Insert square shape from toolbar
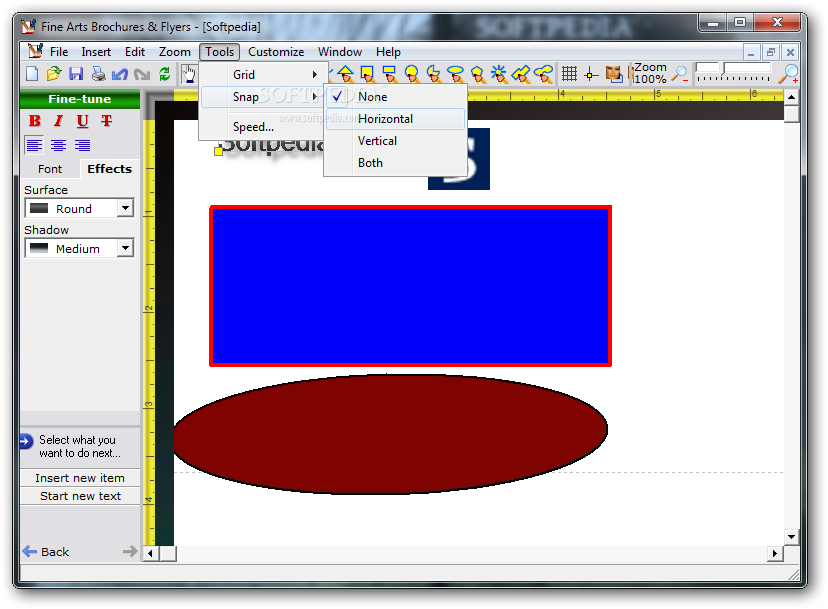 click(368, 74)
